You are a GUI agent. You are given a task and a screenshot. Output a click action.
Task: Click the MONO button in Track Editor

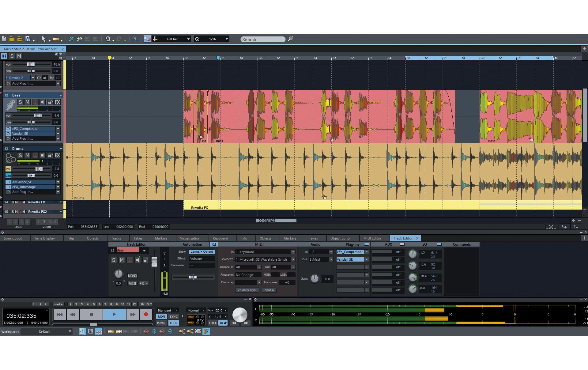[x=132, y=276]
